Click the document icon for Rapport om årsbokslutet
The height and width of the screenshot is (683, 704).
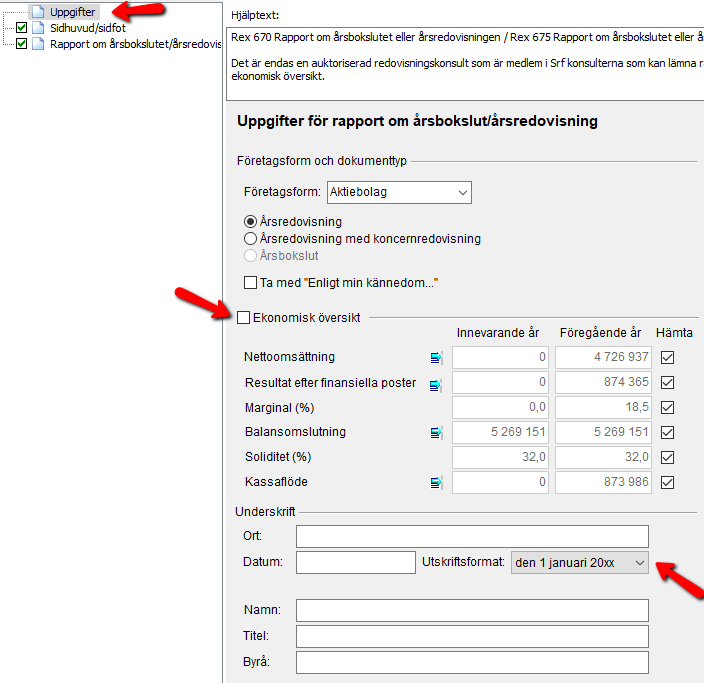click(38, 44)
